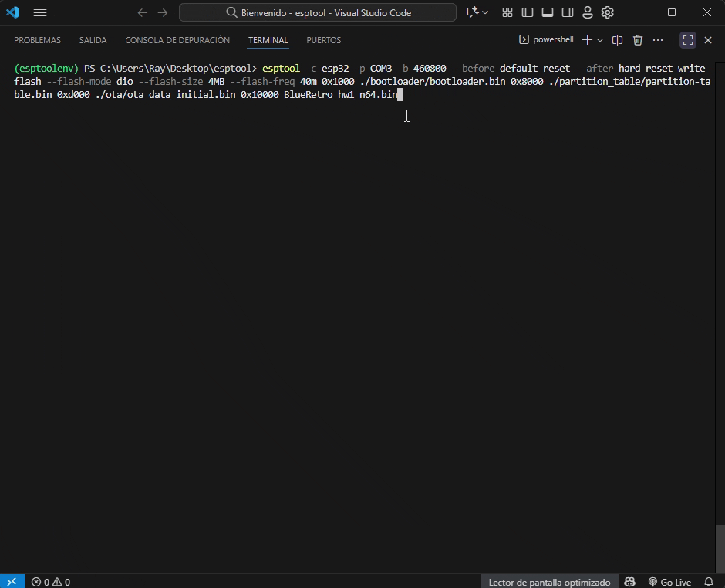Image resolution: width=725 pixels, height=588 pixels.
Task: Switch to the CONSOLA DE DEPURACIÓN tab
Action: (177, 40)
